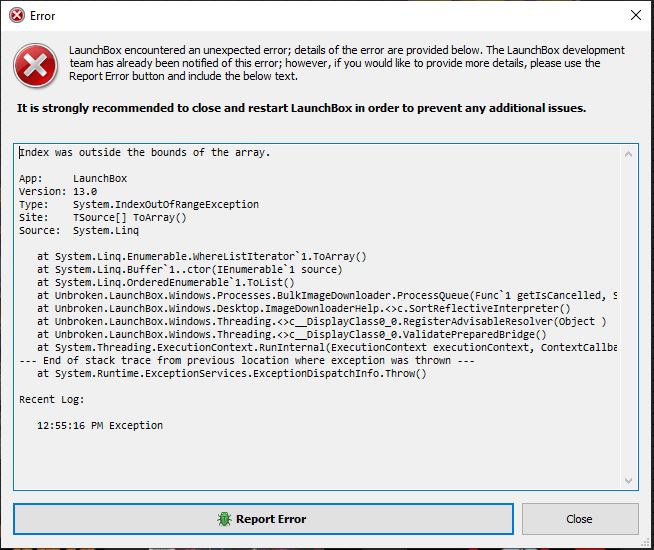Click the System.Linq.Buffer`1..ctor stack line

click(189, 269)
